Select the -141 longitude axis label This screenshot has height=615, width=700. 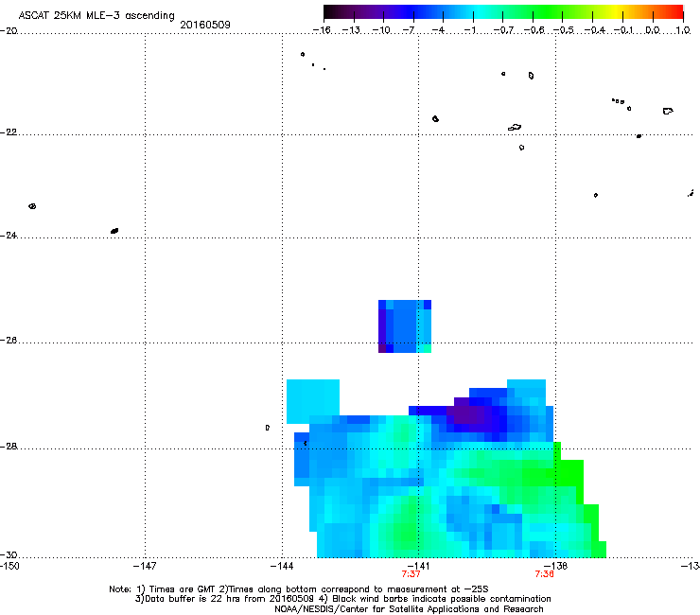[x=418, y=566]
